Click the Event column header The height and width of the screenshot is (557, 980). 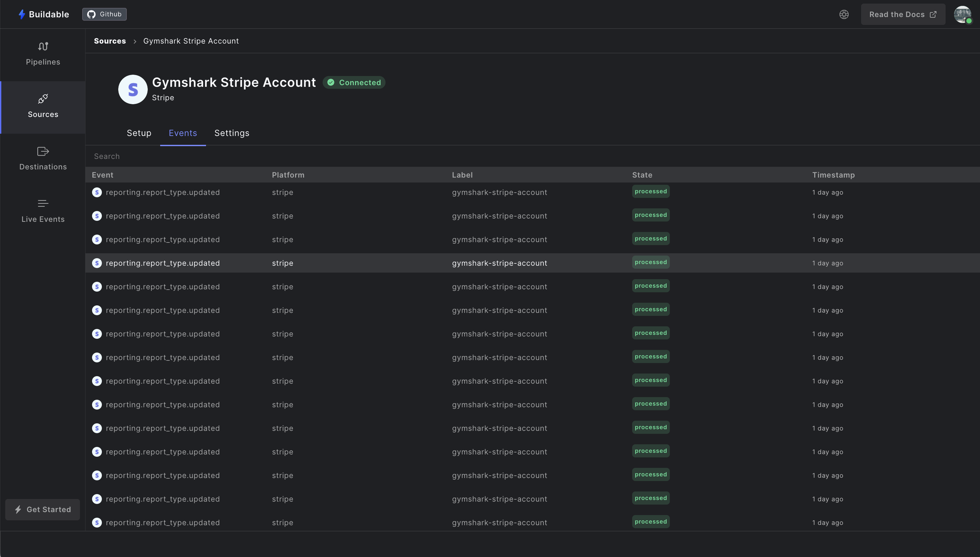[103, 175]
